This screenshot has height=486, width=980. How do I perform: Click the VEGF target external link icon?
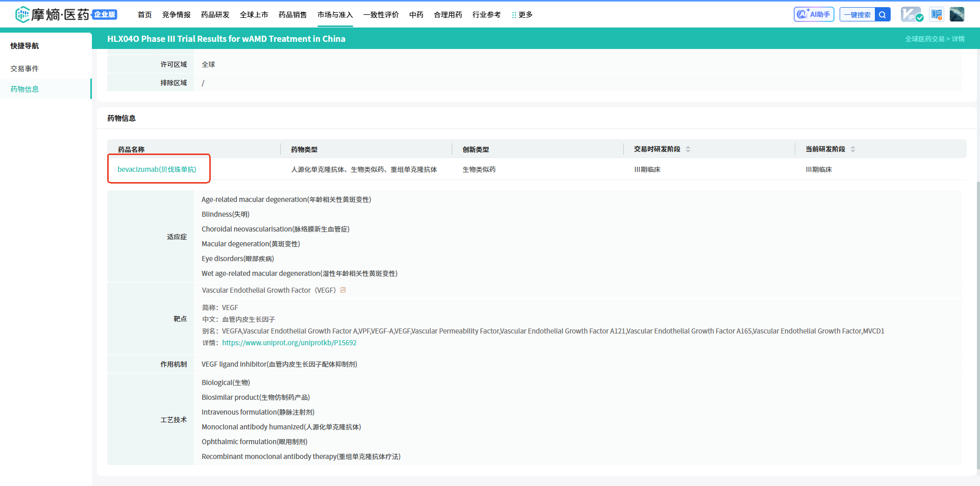pos(343,290)
